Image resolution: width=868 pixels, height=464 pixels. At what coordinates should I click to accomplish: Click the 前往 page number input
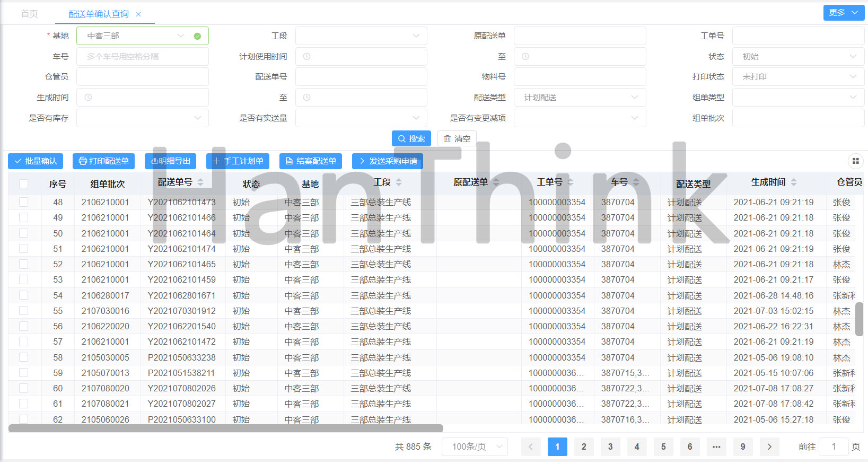coord(834,447)
